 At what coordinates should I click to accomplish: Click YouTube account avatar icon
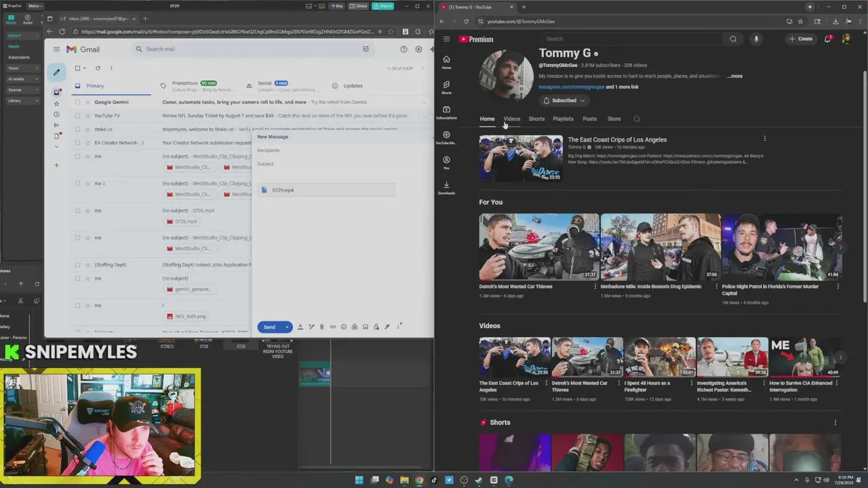846,39
